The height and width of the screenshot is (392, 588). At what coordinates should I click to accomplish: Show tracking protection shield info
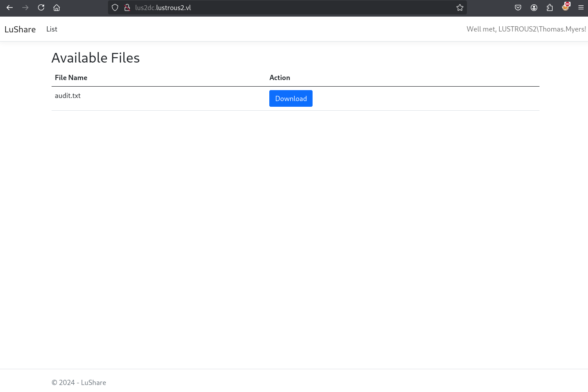click(115, 7)
